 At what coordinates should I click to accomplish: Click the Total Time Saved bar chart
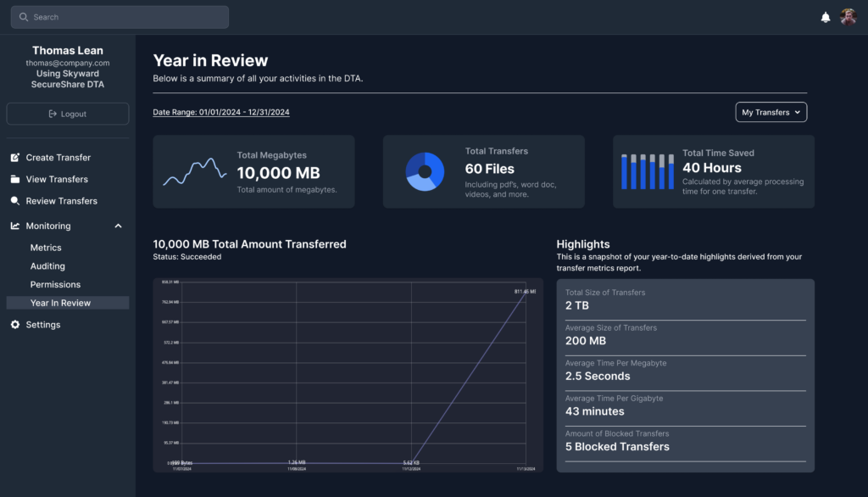click(648, 171)
